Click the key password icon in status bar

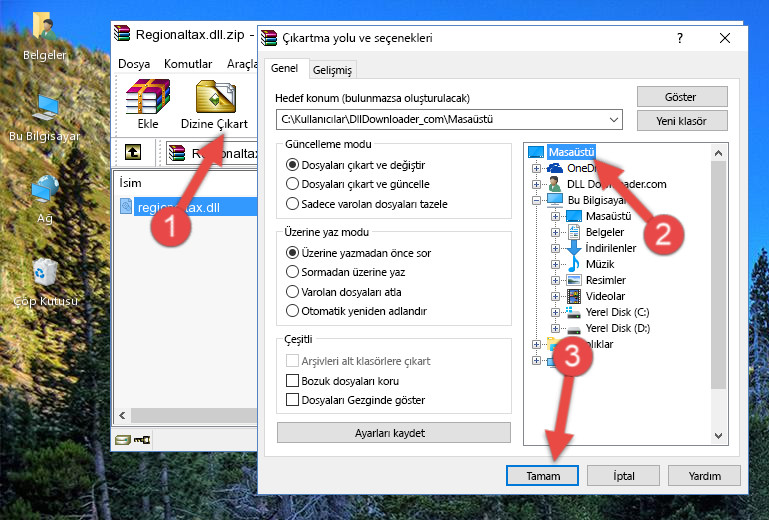coord(142,440)
